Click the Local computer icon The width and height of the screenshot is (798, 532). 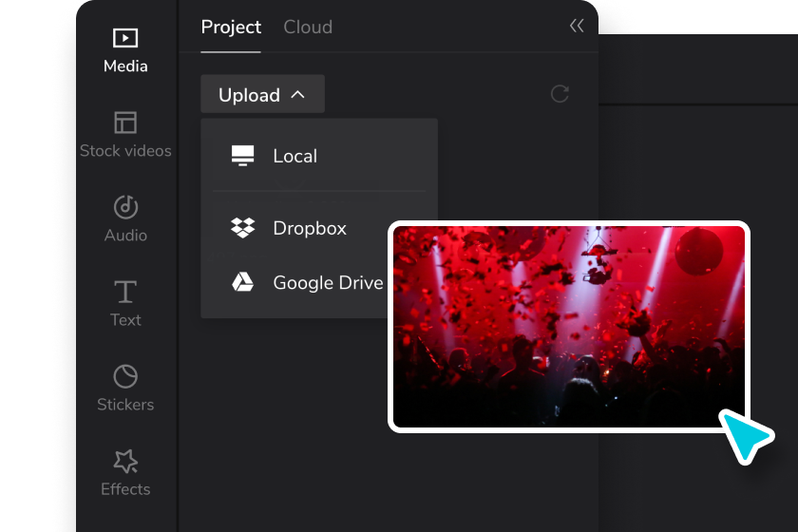coord(243,156)
